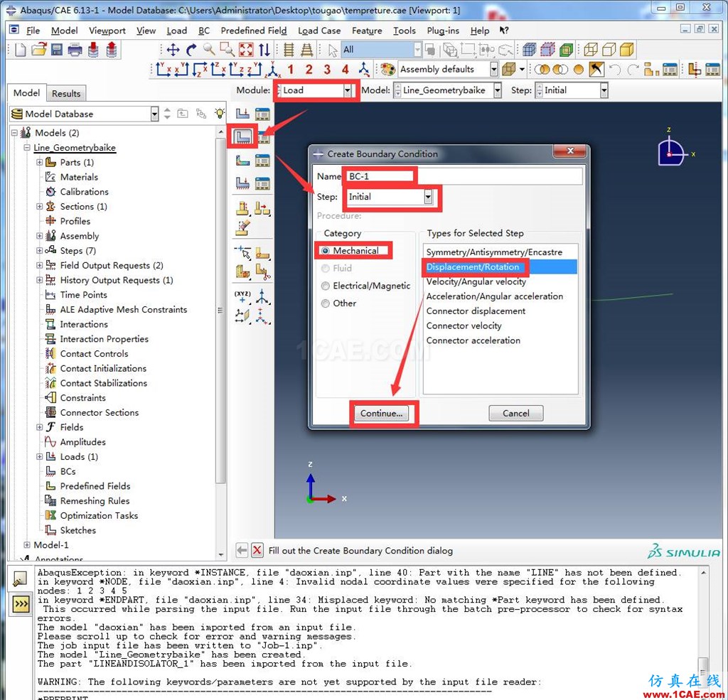Click the message area vertical scrollbar
The image size is (728, 700).
[x=703, y=631]
